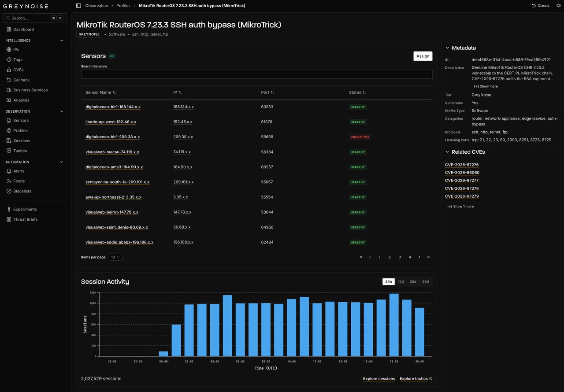
Task: Open the Analysis sidebar icon
Action: [9, 100]
